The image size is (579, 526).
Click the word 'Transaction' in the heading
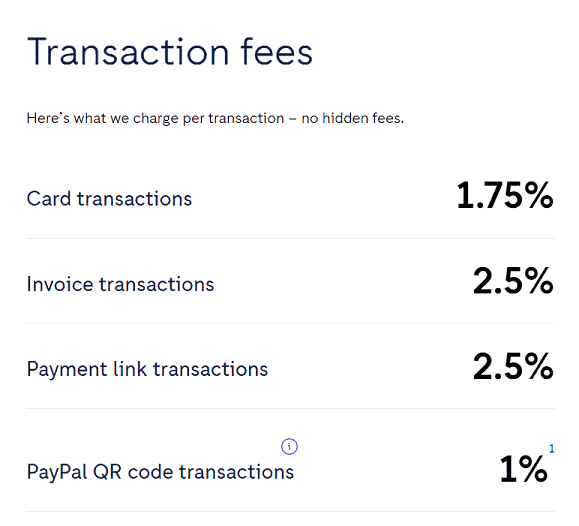click(x=128, y=52)
